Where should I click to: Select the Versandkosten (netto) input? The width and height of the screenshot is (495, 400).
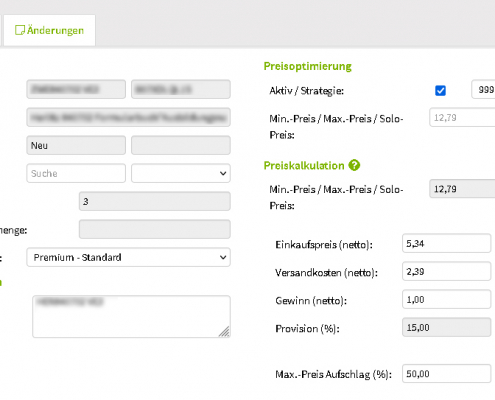pos(446,272)
